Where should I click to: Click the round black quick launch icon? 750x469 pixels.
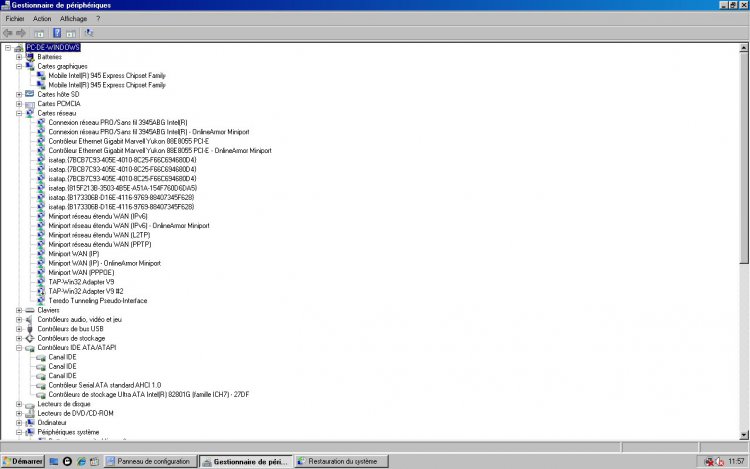tap(67, 461)
